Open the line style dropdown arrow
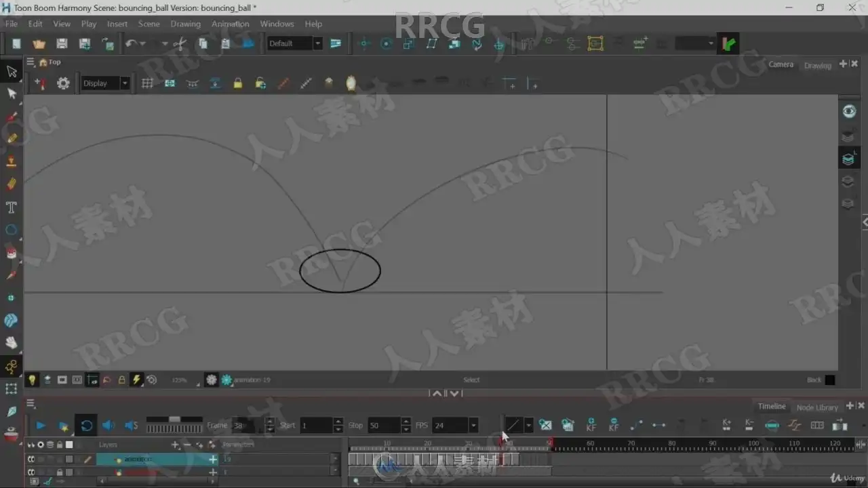 tap(528, 426)
